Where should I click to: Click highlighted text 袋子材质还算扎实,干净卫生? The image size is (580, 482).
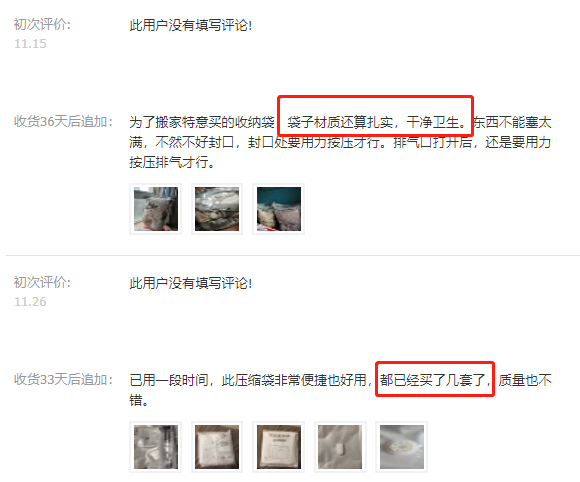376,122
